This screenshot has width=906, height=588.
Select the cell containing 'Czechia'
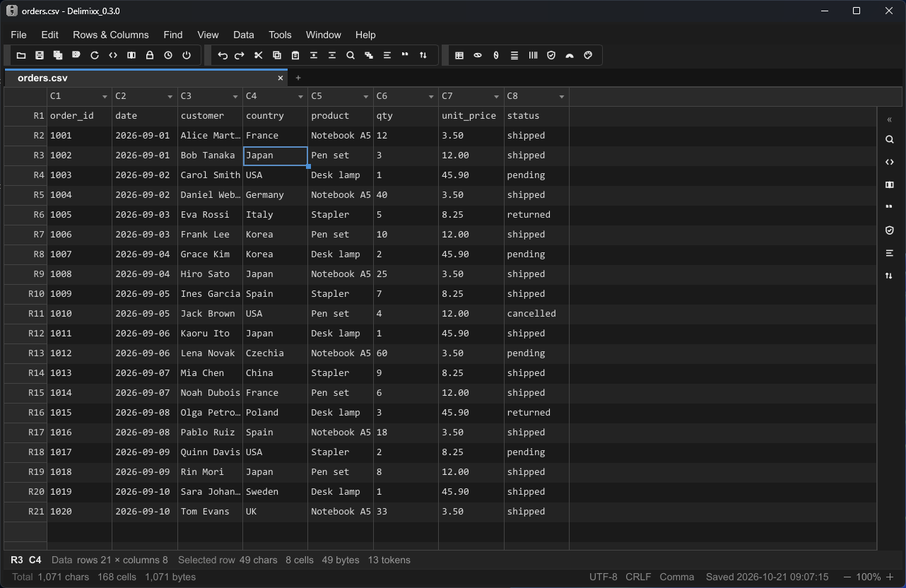[276, 353]
